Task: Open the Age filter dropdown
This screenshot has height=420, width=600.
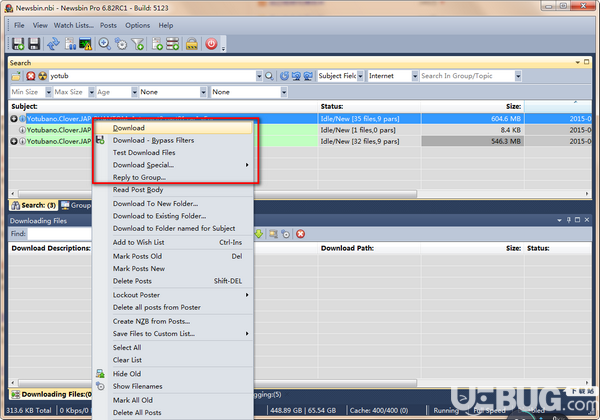Action: tap(134, 92)
